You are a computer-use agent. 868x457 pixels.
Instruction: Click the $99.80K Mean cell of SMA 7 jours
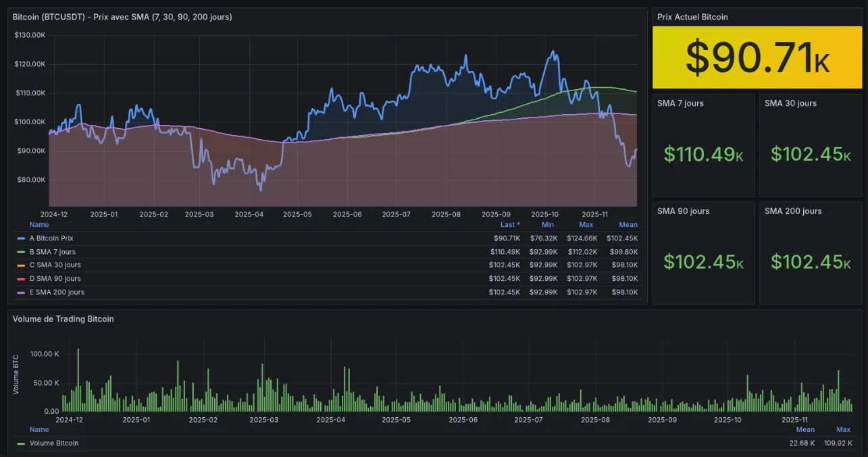(624, 252)
